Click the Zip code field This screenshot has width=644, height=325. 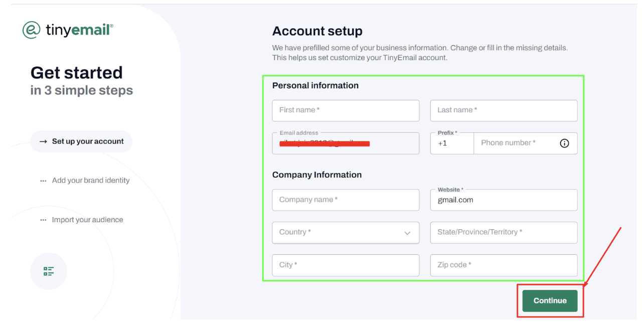point(504,265)
